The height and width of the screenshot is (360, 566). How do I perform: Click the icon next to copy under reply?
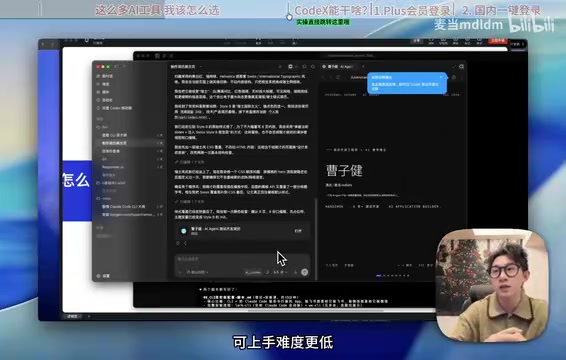click(186, 244)
